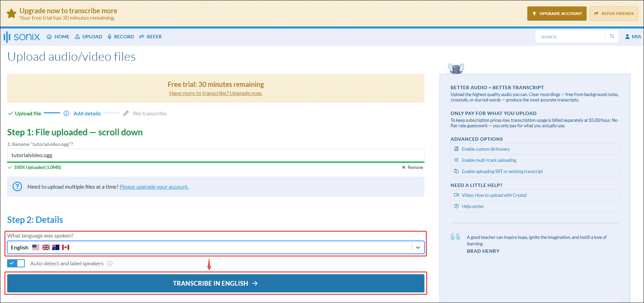Click the mascot hat icon above sidebar
The image size is (644, 303).
[x=456, y=68]
